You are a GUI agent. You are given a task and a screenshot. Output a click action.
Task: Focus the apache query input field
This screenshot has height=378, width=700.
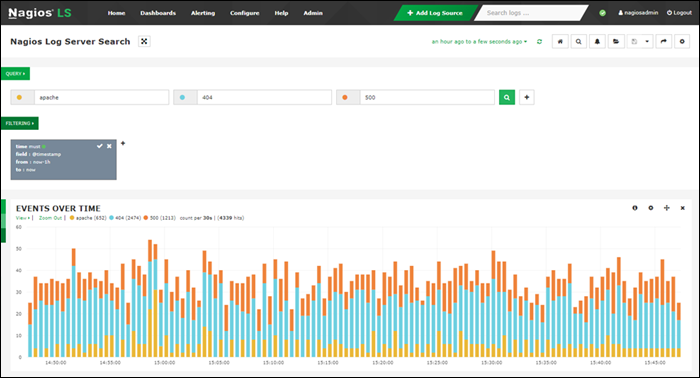[x=101, y=97]
